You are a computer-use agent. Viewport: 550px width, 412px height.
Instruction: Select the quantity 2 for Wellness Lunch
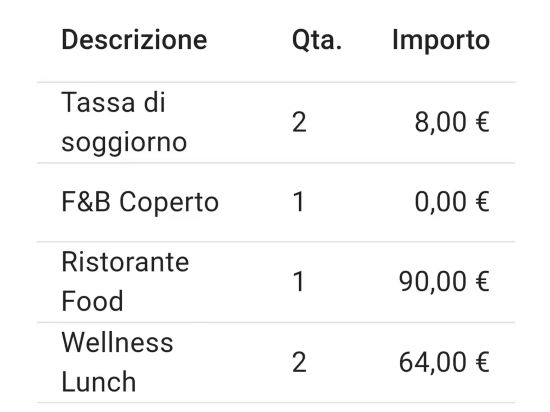299,362
